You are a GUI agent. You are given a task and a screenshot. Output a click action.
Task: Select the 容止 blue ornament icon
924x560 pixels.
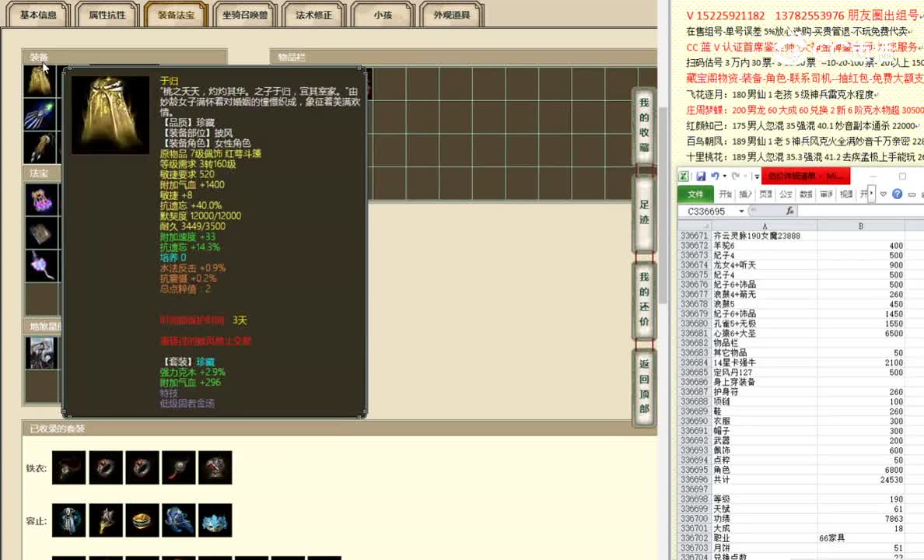coord(179,520)
